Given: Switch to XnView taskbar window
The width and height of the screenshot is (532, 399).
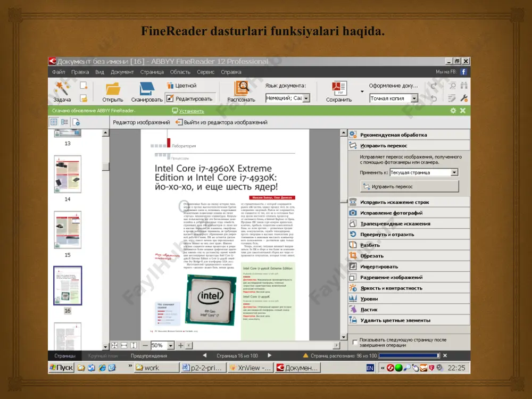Looking at the screenshot, I should pos(251,368).
